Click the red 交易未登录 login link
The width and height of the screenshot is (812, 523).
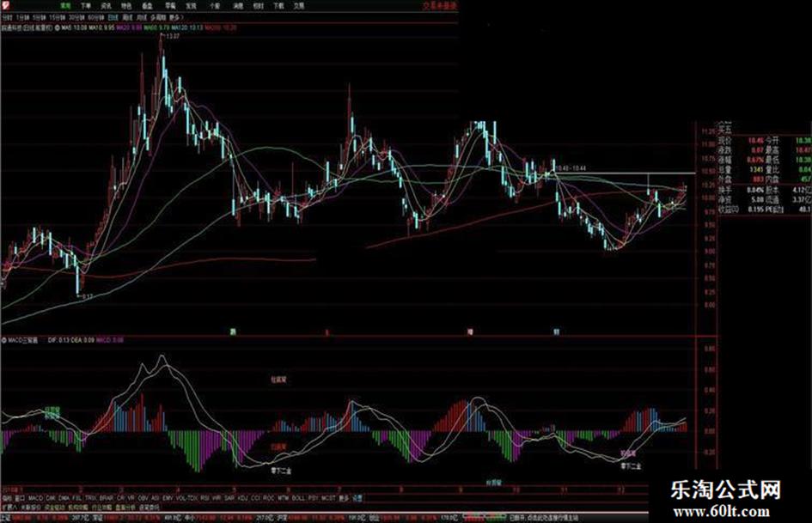[440, 6]
